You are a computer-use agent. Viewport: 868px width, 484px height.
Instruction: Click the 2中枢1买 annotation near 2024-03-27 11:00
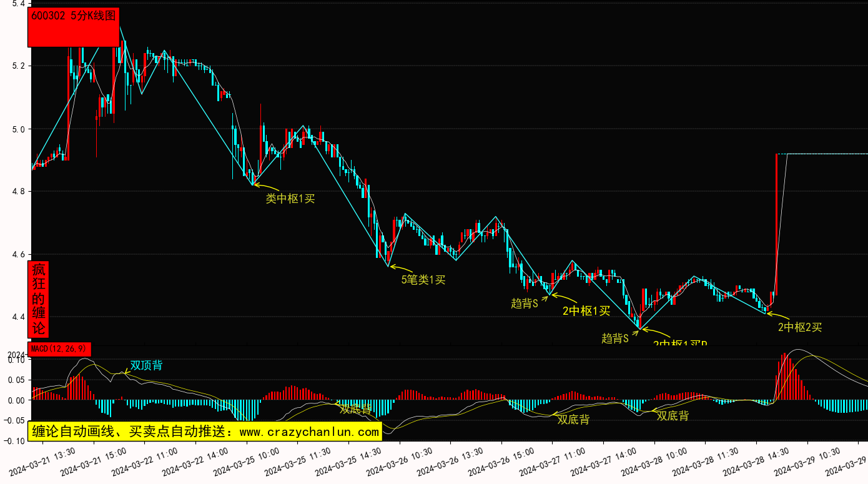(x=586, y=311)
